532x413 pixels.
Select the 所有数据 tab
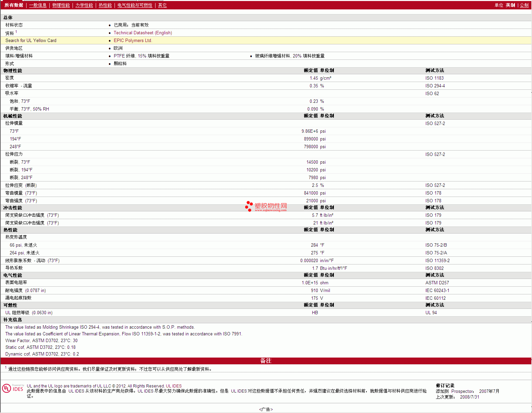pos(14,5)
